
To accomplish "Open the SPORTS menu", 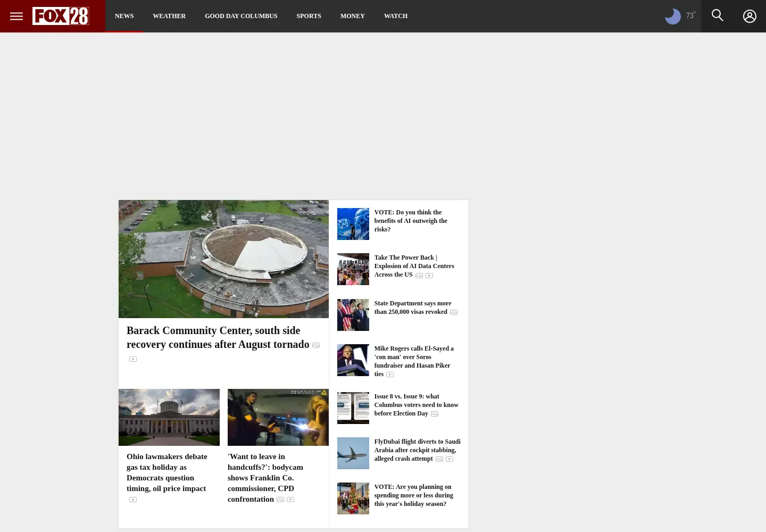I will [x=309, y=16].
